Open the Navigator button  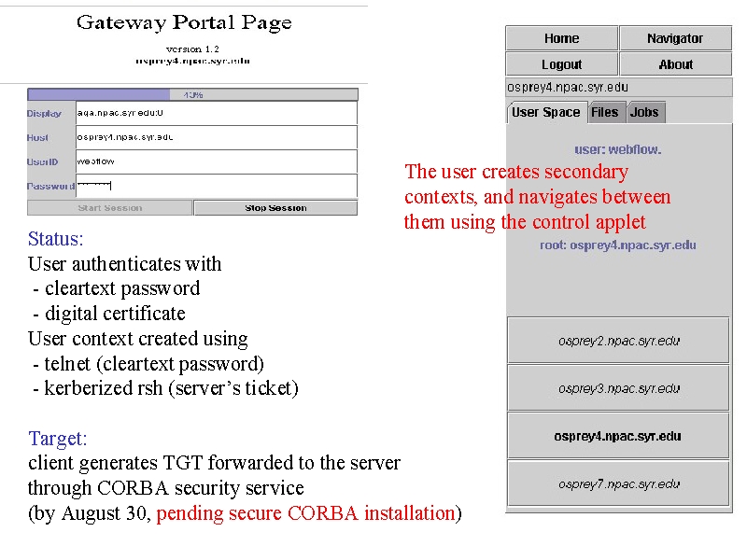pyautogui.click(x=675, y=38)
